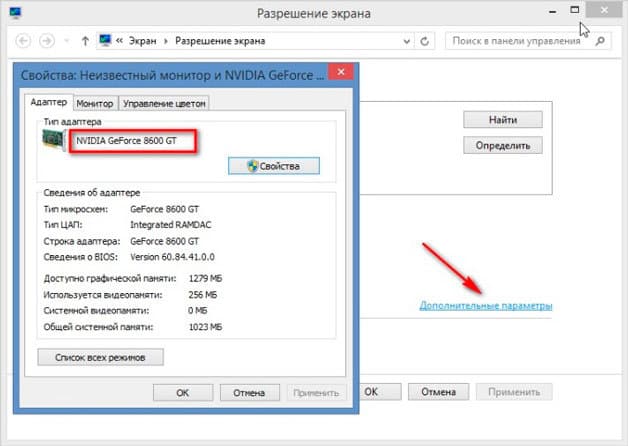Open the Управление цветом tab
The width and height of the screenshot is (628, 446).
(x=164, y=103)
